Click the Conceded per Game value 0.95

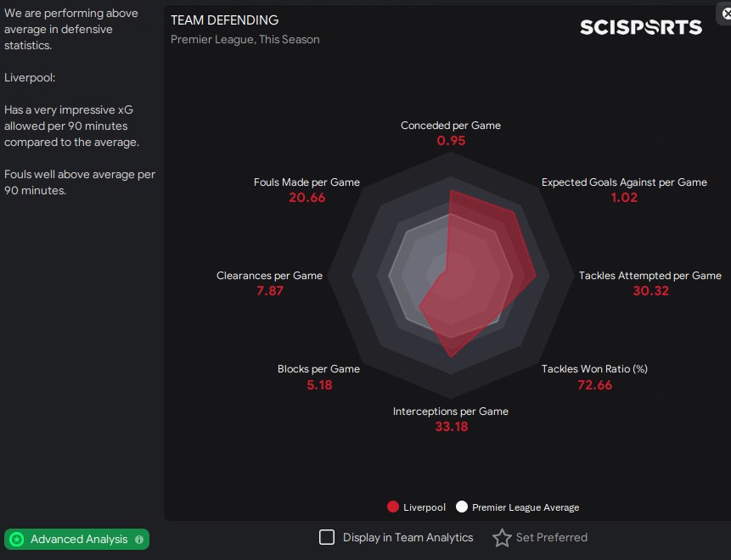point(451,141)
